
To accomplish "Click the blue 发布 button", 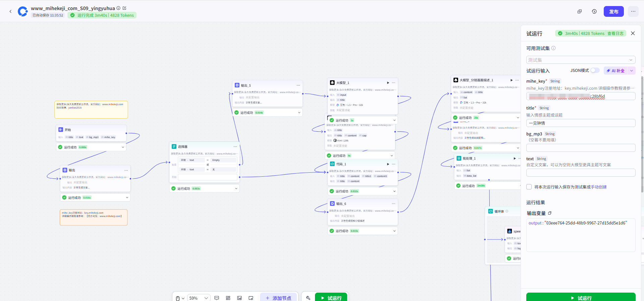I will (613, 11).
